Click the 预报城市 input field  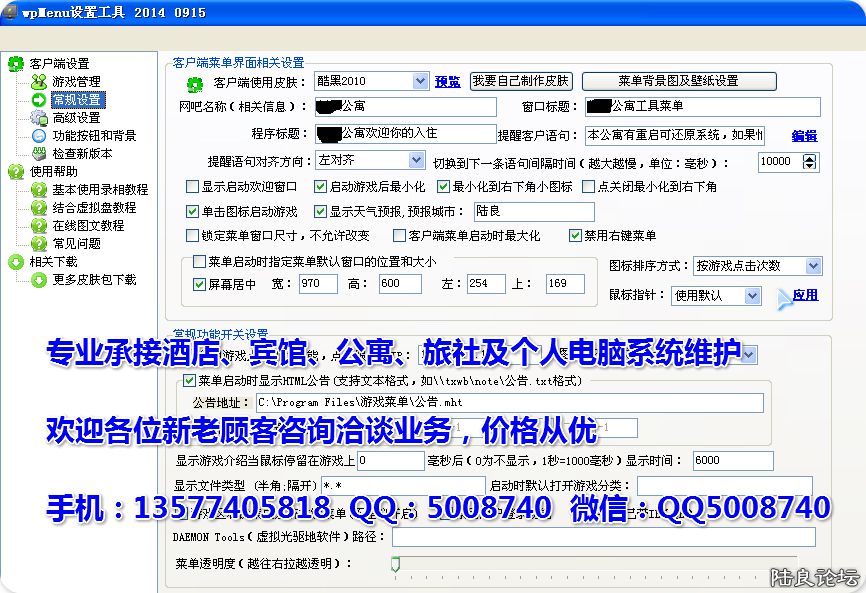tap(533, 211)
